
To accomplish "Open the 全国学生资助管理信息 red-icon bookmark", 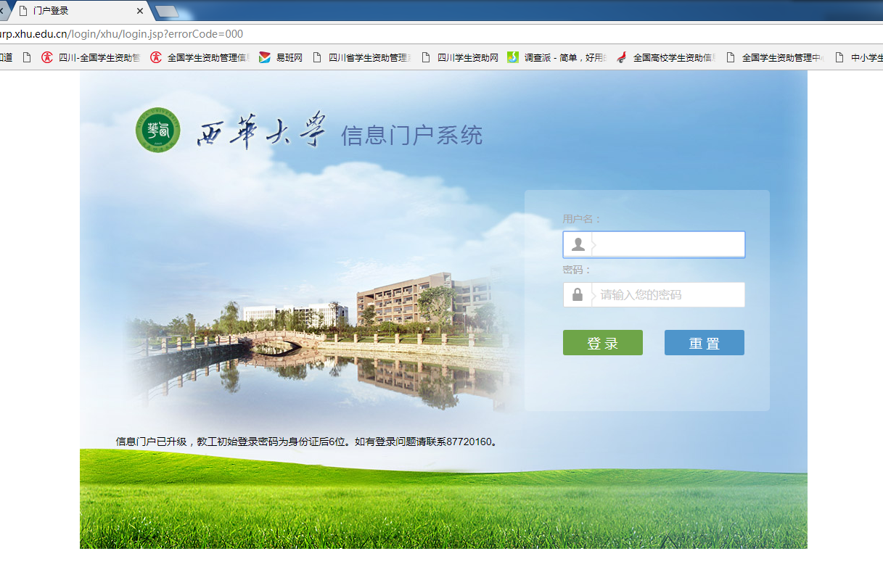I will (156, 58).
